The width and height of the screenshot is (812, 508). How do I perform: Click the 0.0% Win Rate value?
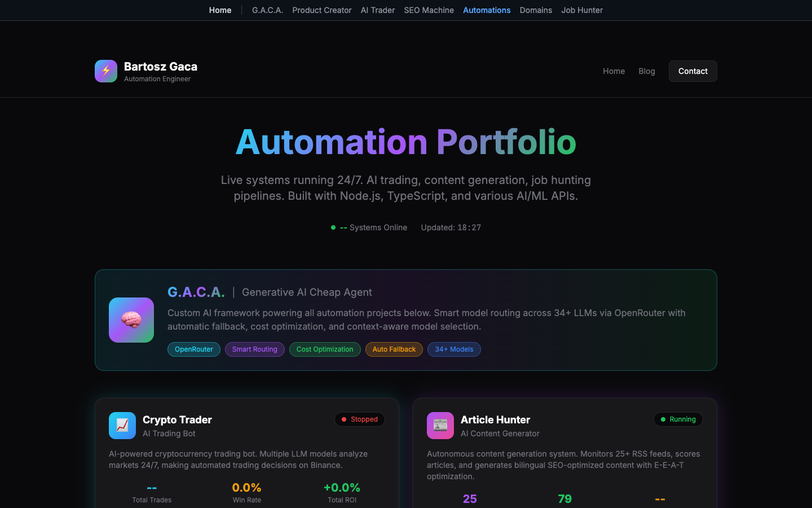coord(247,487)
